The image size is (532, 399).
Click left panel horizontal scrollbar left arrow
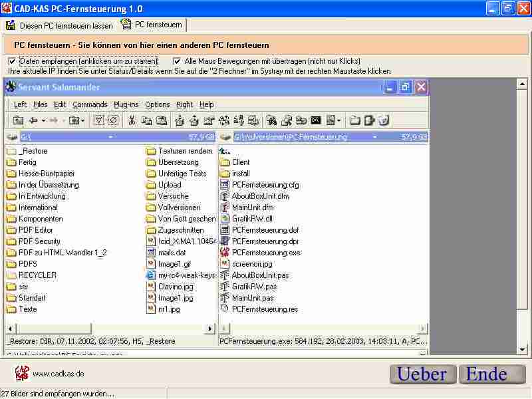pos(11,328)
